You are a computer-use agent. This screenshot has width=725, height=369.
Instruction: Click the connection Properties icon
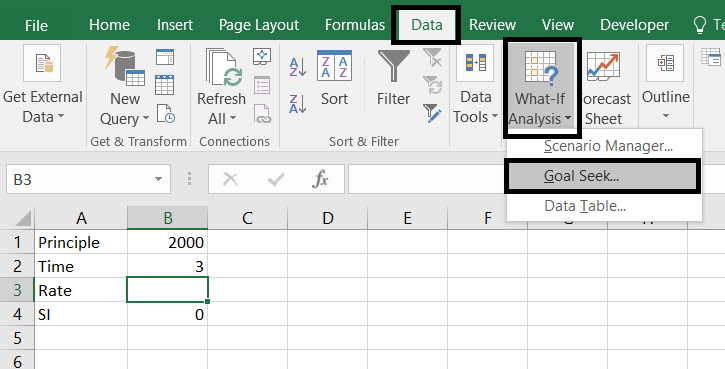[262, 85]
